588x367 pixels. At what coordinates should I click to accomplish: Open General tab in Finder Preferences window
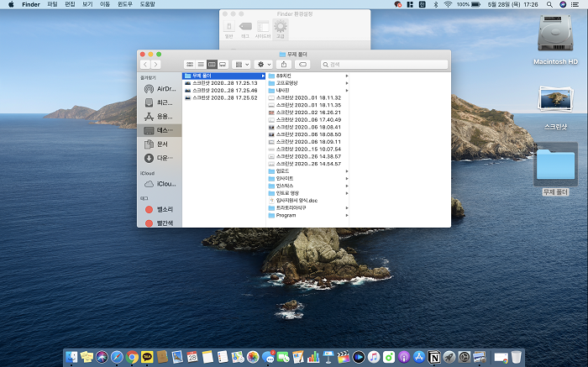[x=228, y=29]
